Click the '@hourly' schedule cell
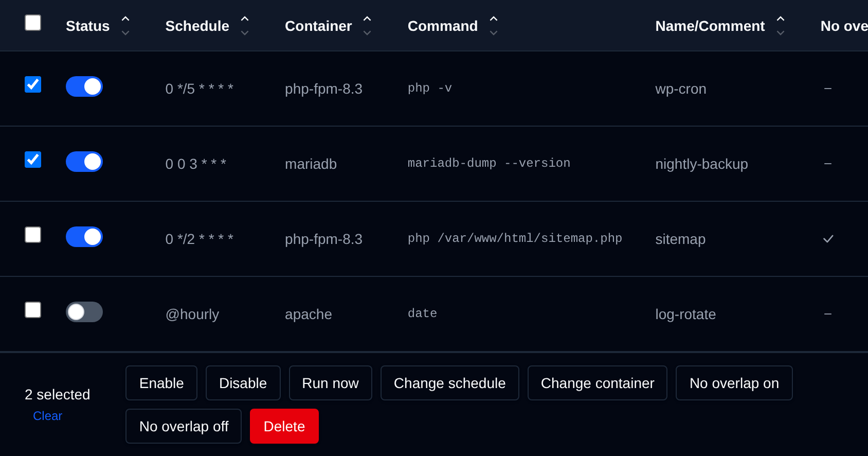The image size is (868, 456). tap(192, 314)
